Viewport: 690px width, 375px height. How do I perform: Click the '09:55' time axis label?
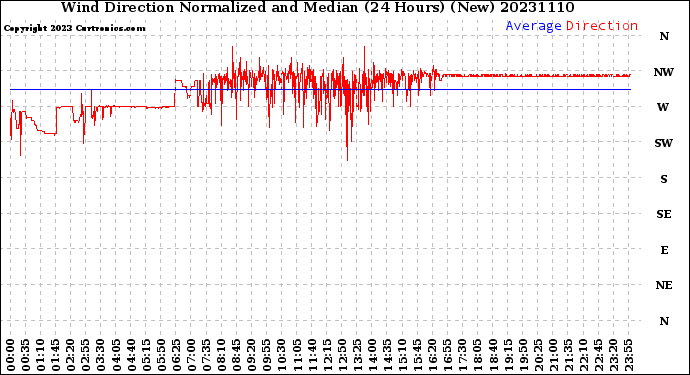[x=267, y=355]
